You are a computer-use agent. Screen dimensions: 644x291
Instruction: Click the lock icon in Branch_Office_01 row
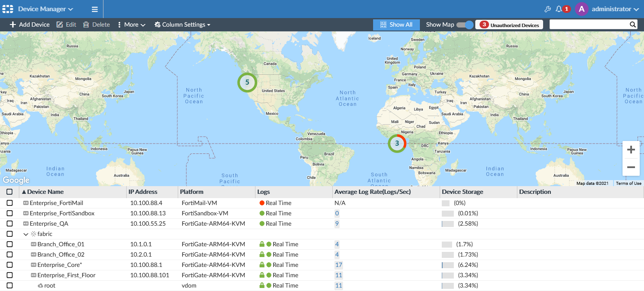click(x=261, y=244)
